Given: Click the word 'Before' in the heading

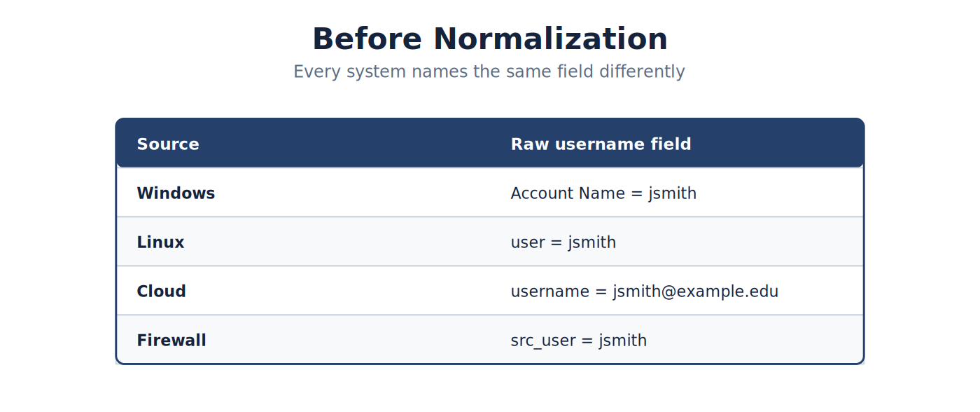Looking at the screenshot, I should click(x=367, y=39).
